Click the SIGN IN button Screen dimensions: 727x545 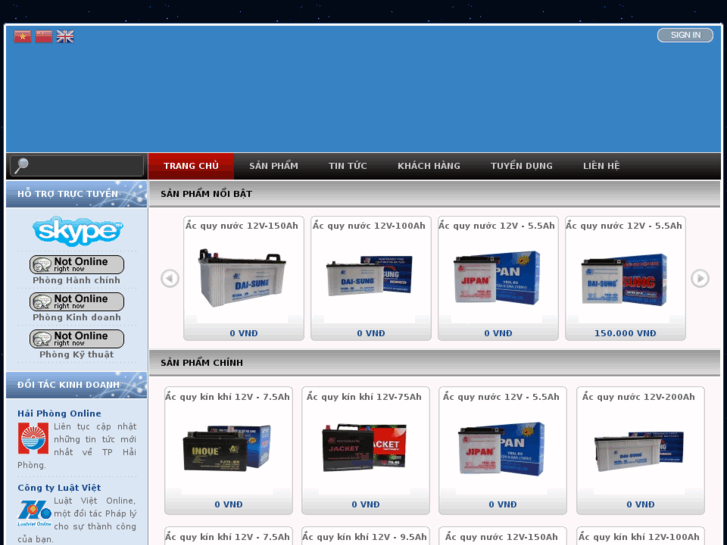click(x=685, y=35)
